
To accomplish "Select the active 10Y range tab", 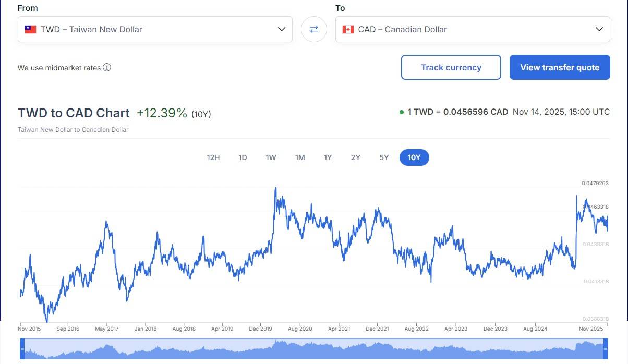I will (x=414, y=157).
